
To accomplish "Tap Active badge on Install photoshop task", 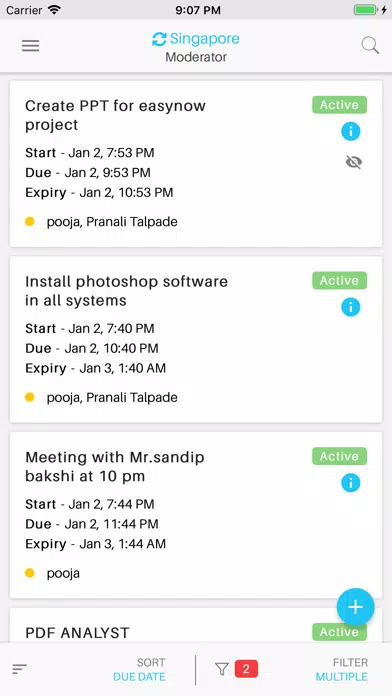I will click(340, 281).
